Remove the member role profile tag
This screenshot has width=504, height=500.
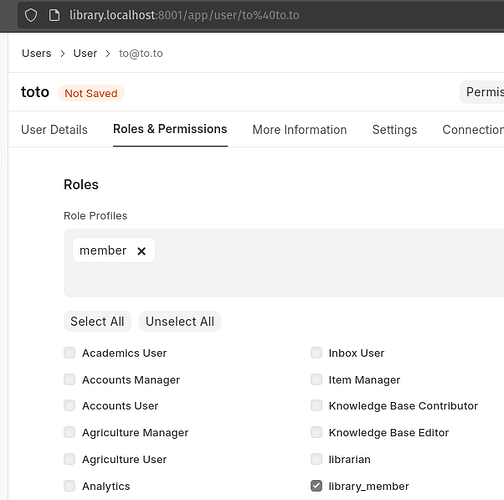[141, 251]
